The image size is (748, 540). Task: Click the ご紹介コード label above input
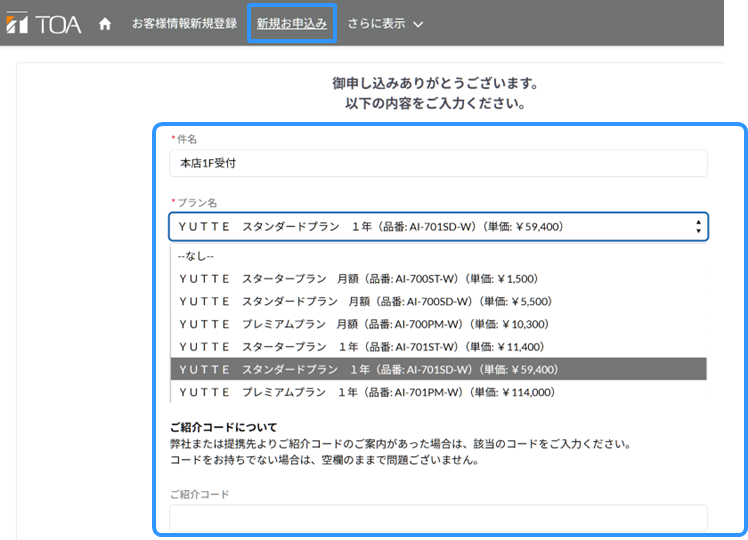pyautogui.click(x=199, y=494)
